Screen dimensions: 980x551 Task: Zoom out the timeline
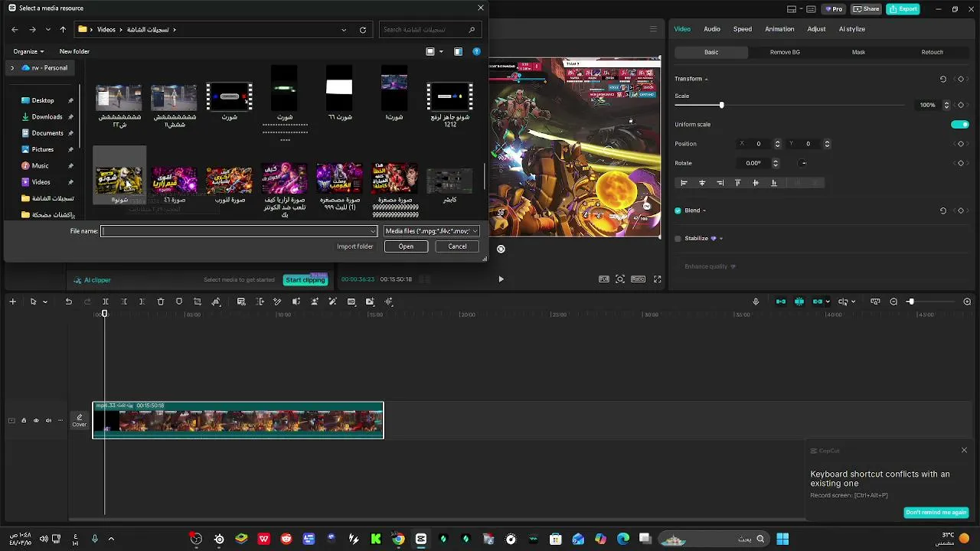[893, 302]
